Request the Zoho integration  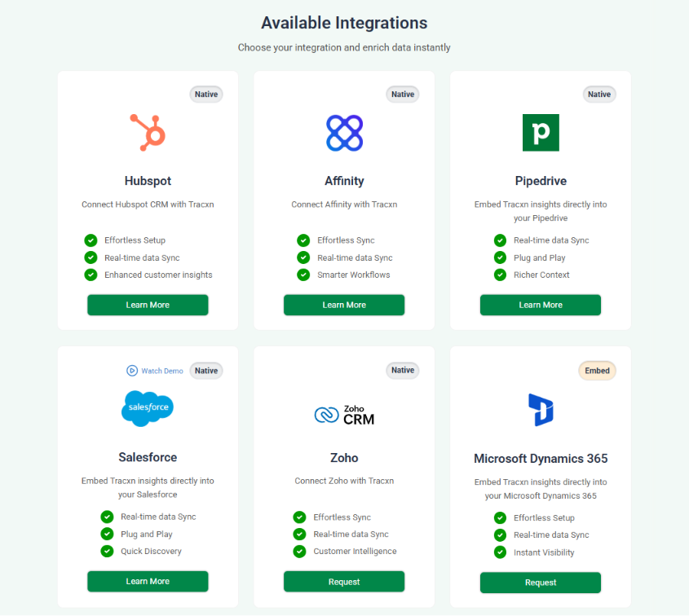[x=344, y=582]
